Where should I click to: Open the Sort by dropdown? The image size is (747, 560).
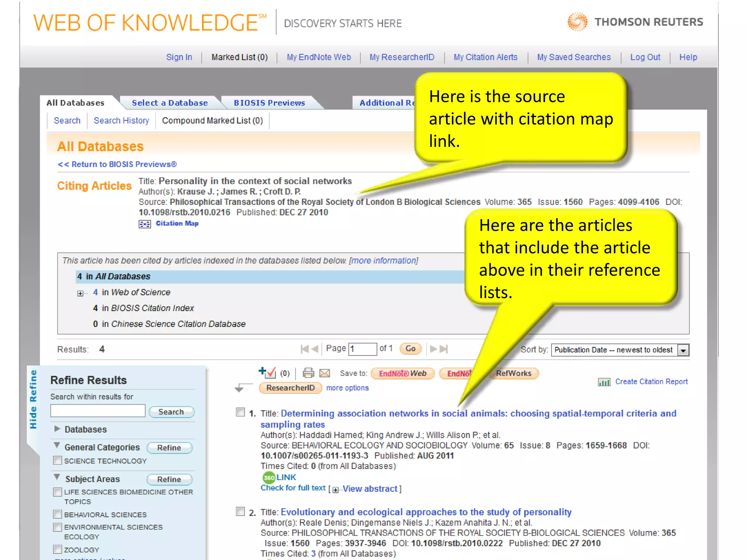(x=620, y=350)
